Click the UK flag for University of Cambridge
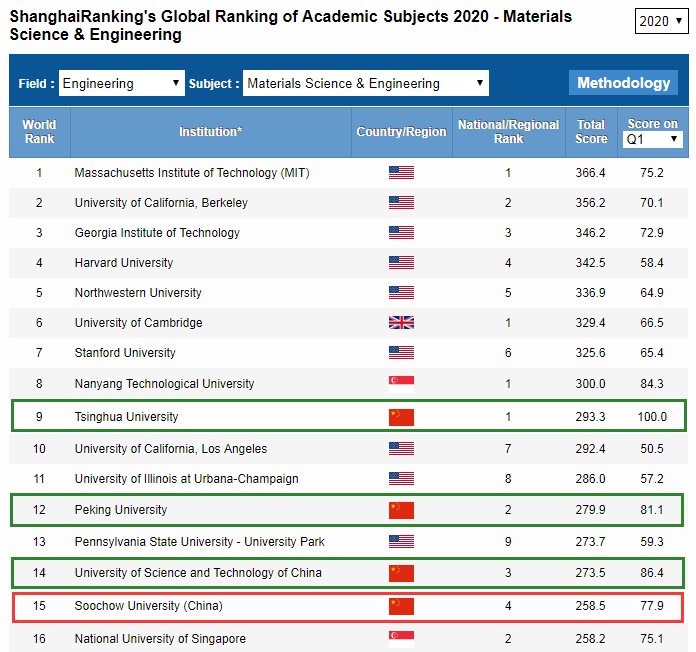 401,323
